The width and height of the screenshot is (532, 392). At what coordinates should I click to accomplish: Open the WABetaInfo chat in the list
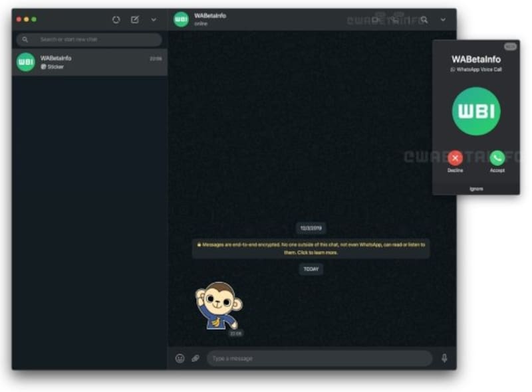(90, 62)
